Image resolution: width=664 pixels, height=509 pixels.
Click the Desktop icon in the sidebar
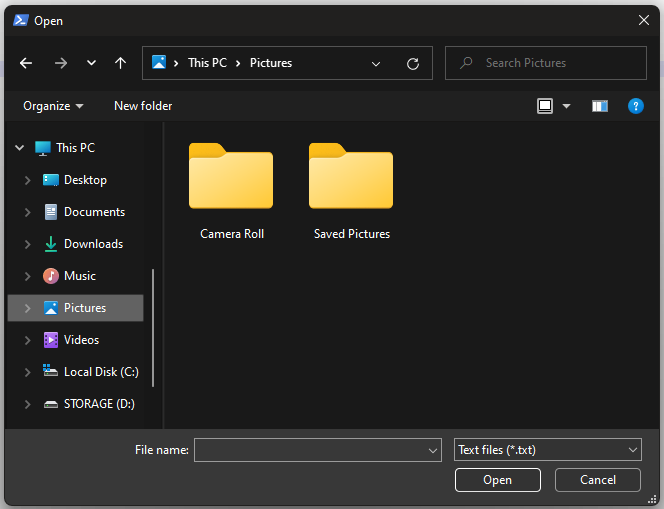(x=51, y=180)
